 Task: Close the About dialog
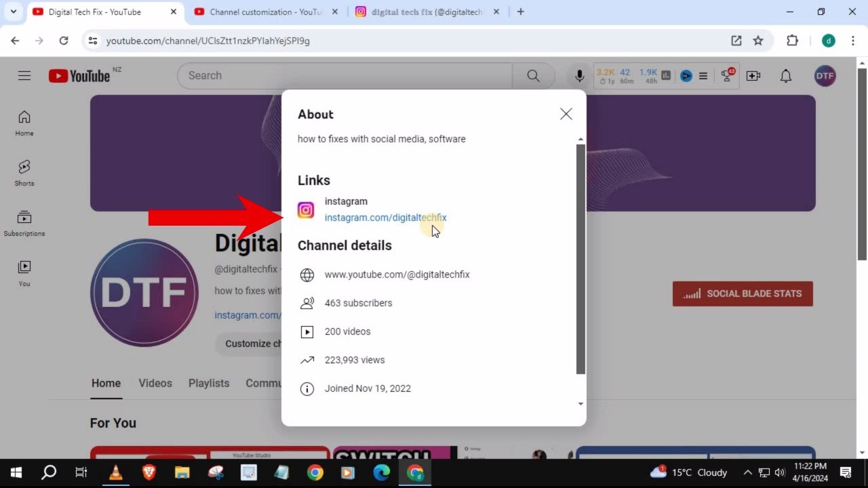[566, 115]
